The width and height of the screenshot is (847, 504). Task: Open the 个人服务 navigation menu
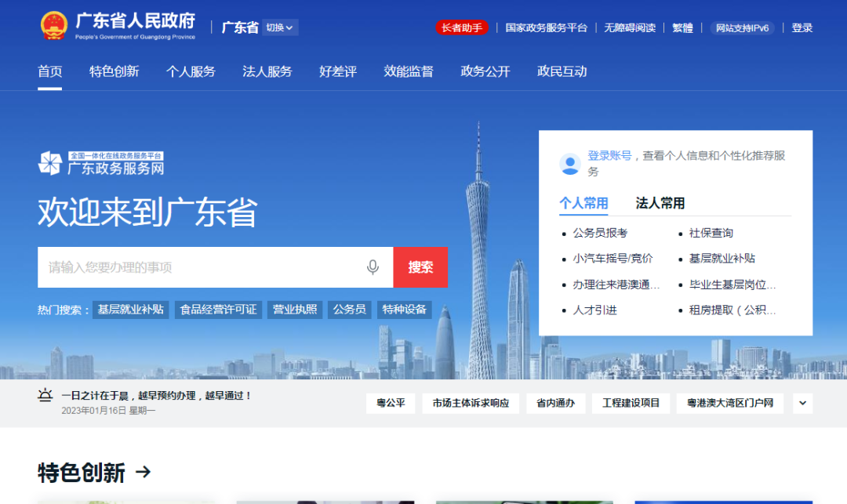[191, 71]
